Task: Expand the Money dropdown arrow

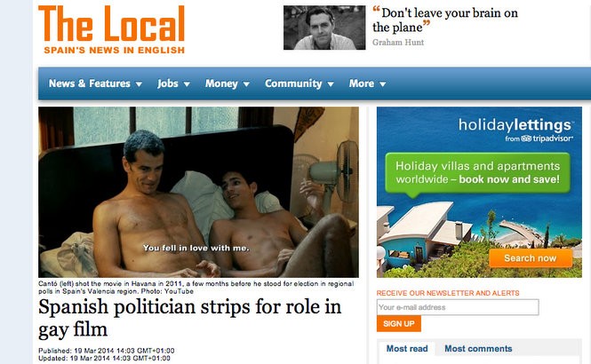Action: pos(246,84)
